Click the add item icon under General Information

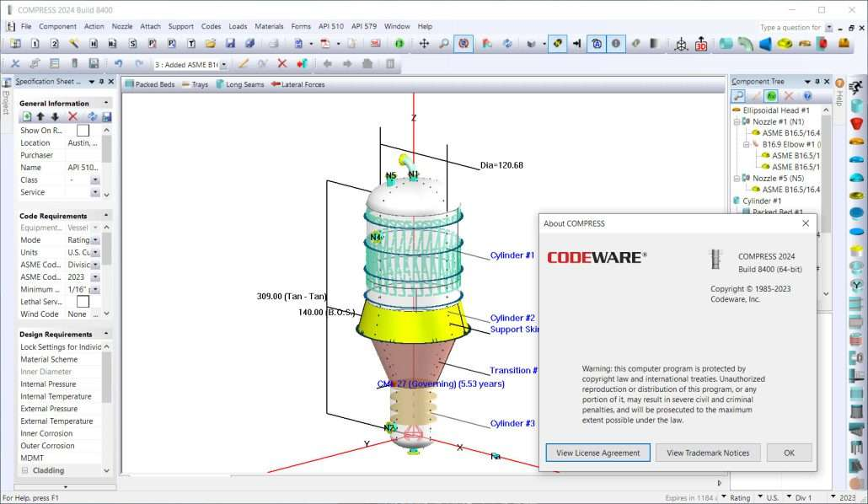tap(27, 116)
